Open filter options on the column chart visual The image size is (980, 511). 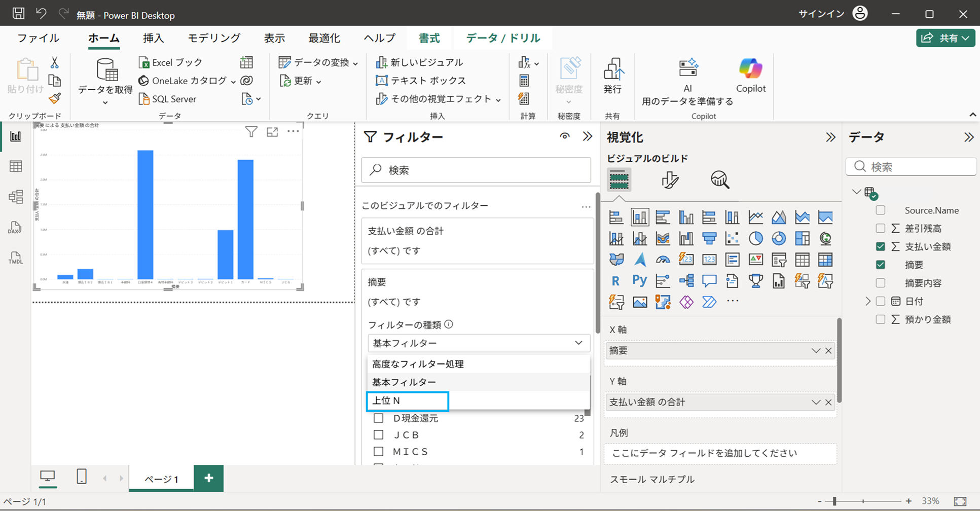(x=251, y=132)
